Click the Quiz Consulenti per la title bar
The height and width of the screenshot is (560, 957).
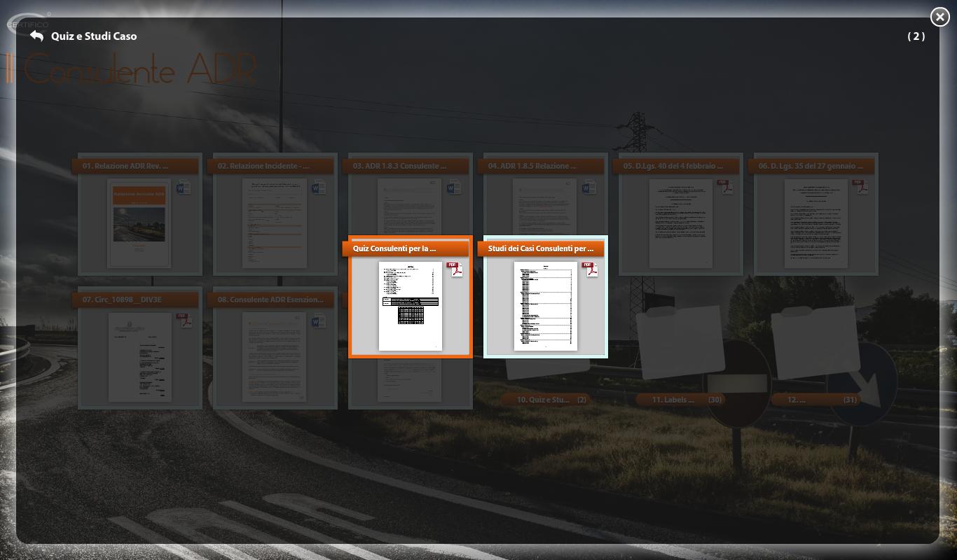click(x=405, y=248)
